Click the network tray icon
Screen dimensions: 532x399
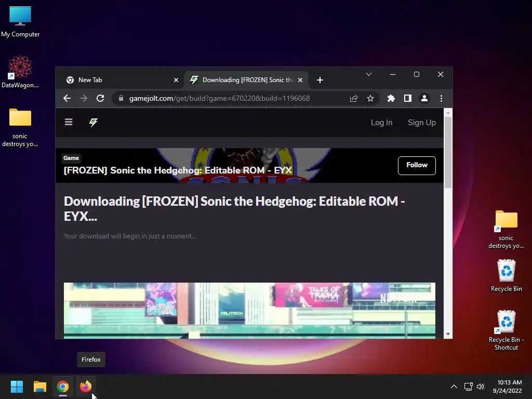468,387
